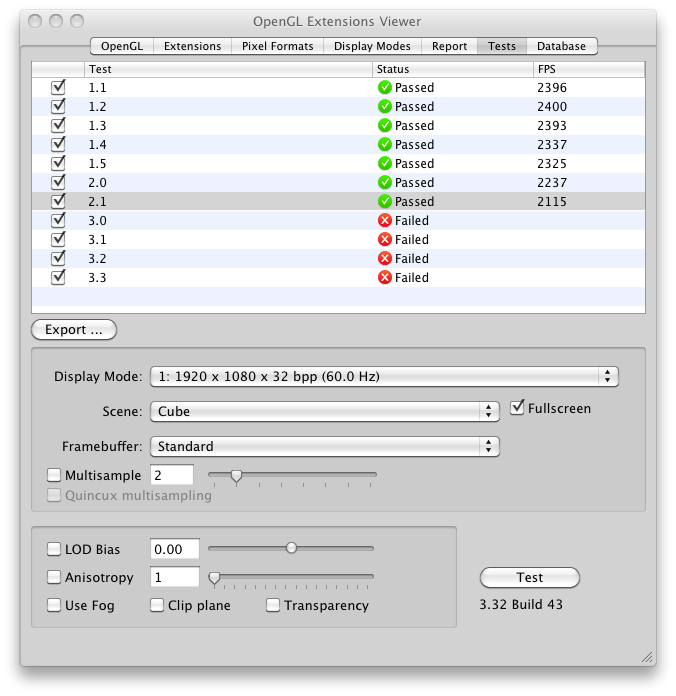Click the window resize grip icon

(647, 657)
